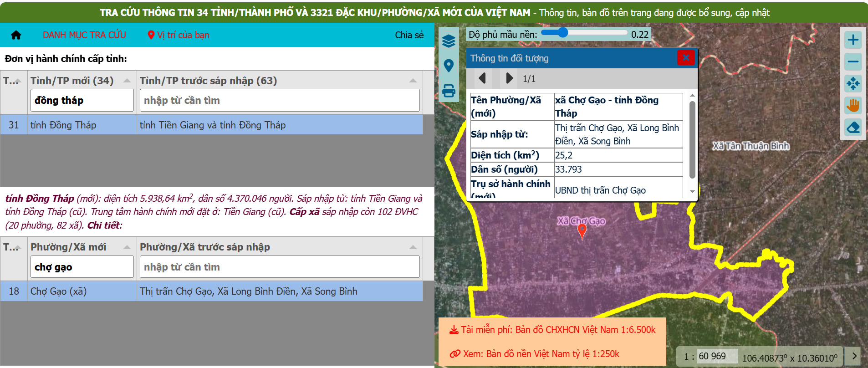Click the coordinates display 106.40873° x 10.36010°

click(790, 358)
